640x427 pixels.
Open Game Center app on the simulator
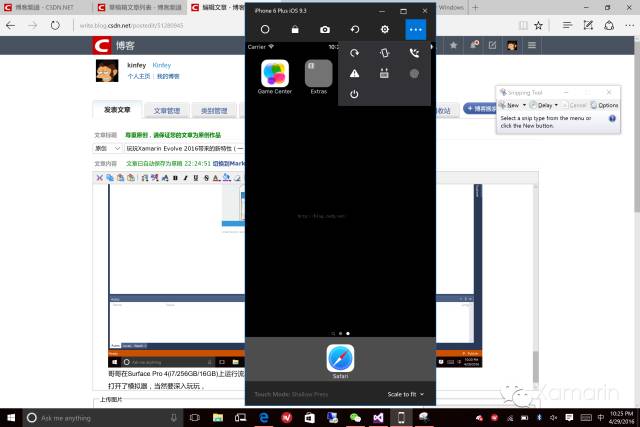pos(275,77)
